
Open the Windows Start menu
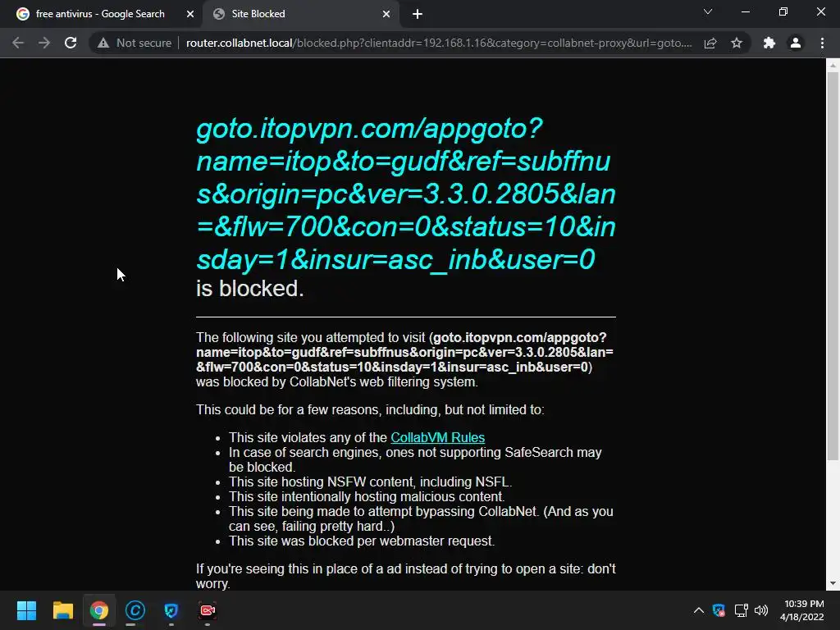(x=26, y=610)
